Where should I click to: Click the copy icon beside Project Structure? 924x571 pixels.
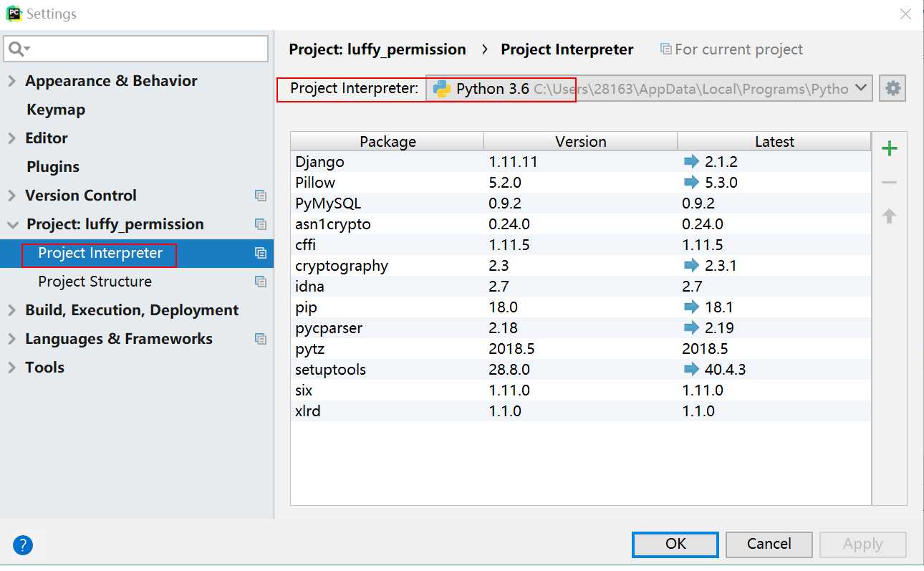tap(261, 282)
